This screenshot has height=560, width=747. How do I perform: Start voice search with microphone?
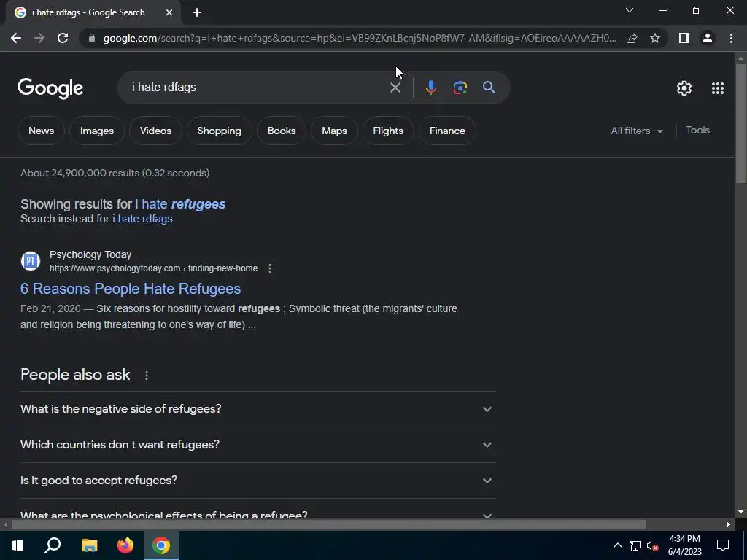430,87
